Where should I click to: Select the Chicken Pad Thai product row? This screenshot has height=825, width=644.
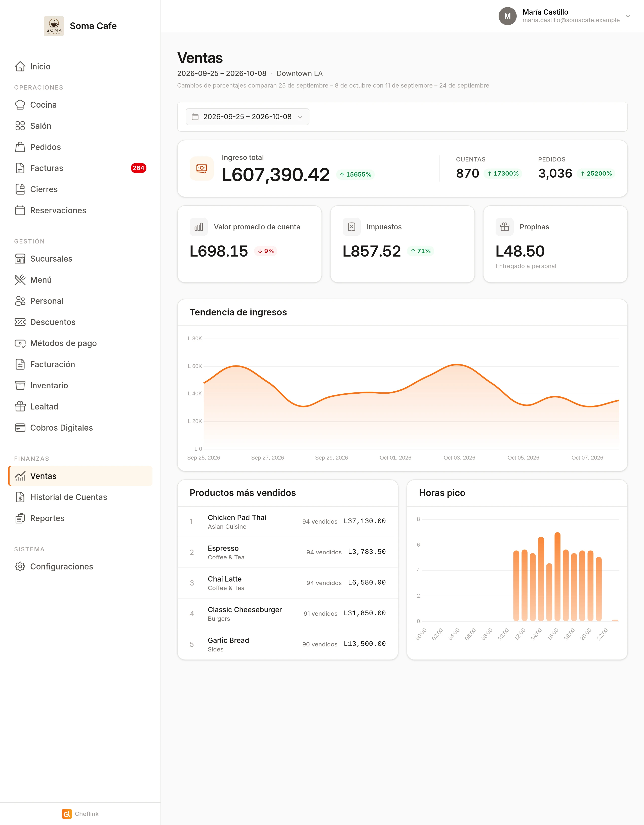pyautogui.click(x=288, y=522)
